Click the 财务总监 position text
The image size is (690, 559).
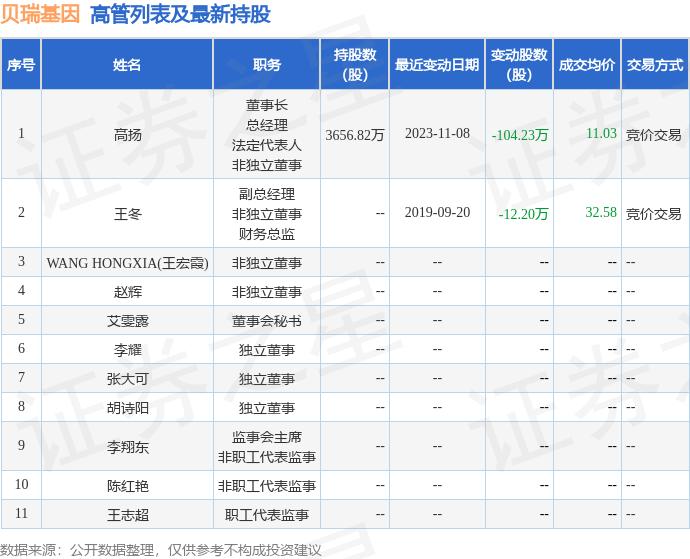[x=267, y=234]
